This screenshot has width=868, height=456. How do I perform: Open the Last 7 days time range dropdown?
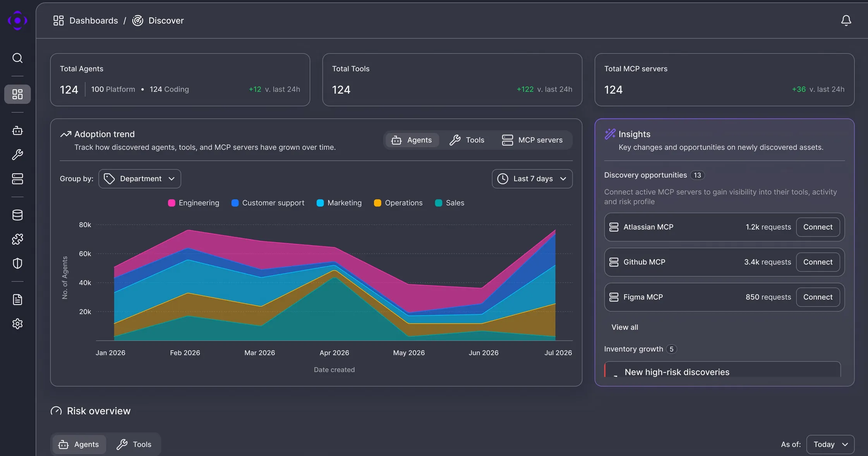point(532,179)
